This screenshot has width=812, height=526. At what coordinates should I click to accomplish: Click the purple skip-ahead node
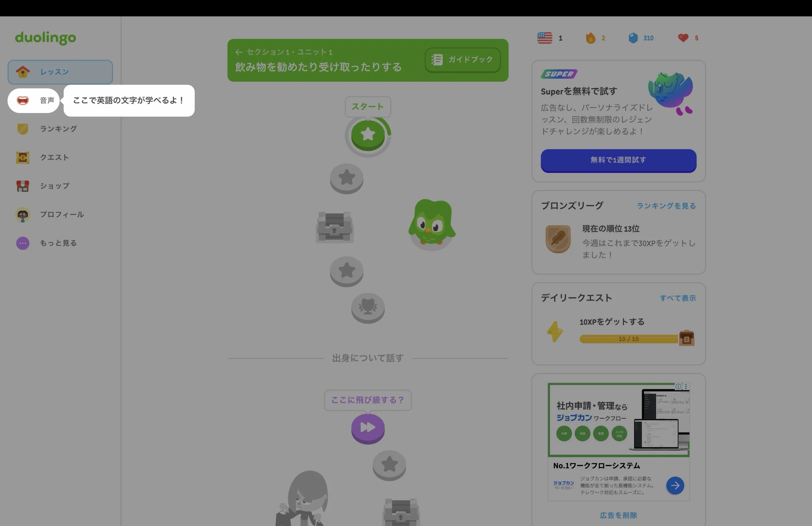click(368, 429)
